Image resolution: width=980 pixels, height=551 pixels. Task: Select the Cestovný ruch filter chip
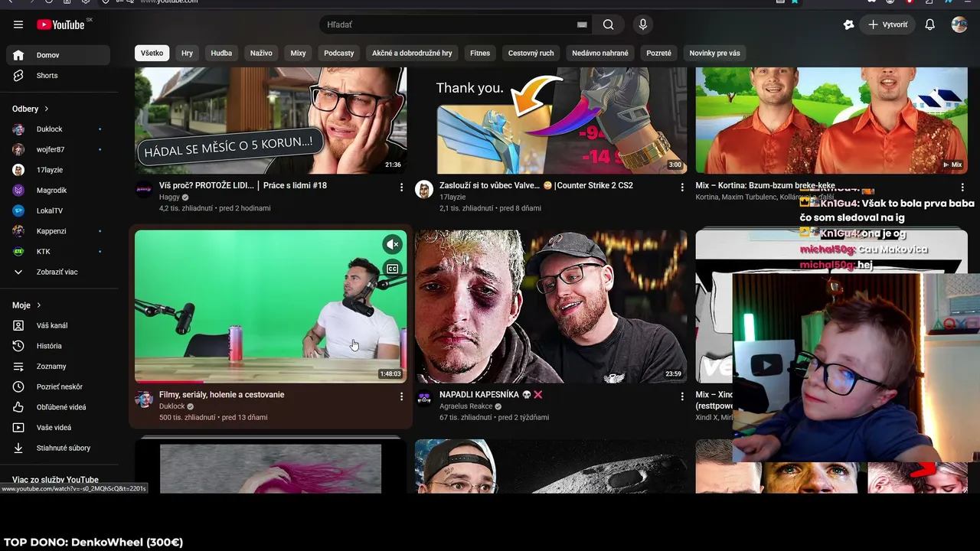tap(531, 53)
